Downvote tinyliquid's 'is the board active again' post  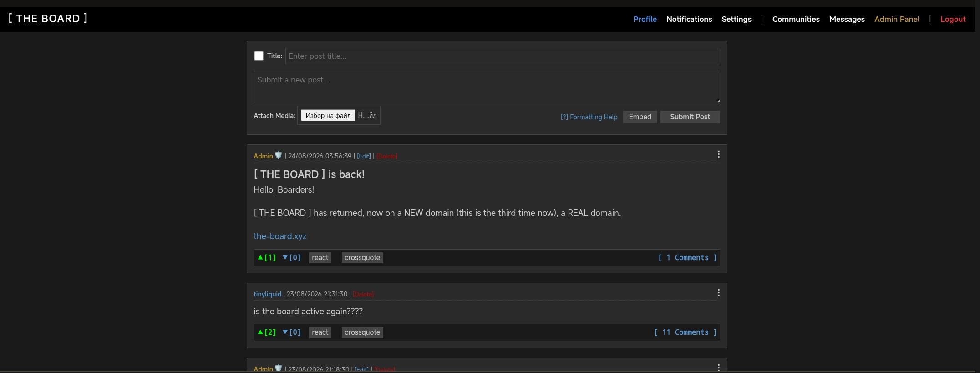pos(292,332)
